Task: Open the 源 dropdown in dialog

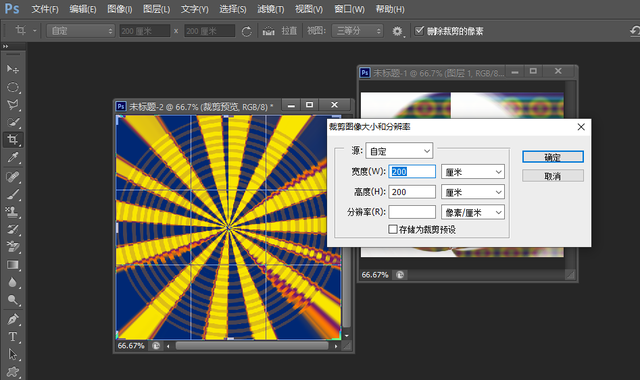Action: pyautogui.click(x=399, y=151)
